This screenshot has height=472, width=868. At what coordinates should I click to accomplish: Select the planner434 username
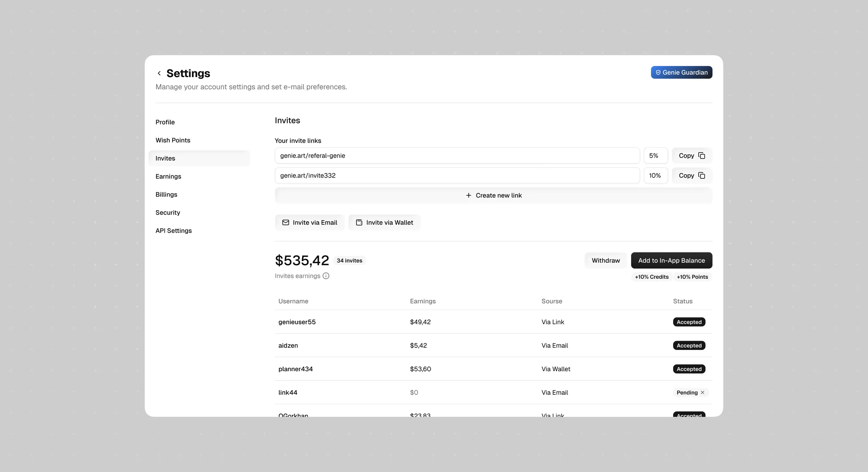click(x=295, y=369)
